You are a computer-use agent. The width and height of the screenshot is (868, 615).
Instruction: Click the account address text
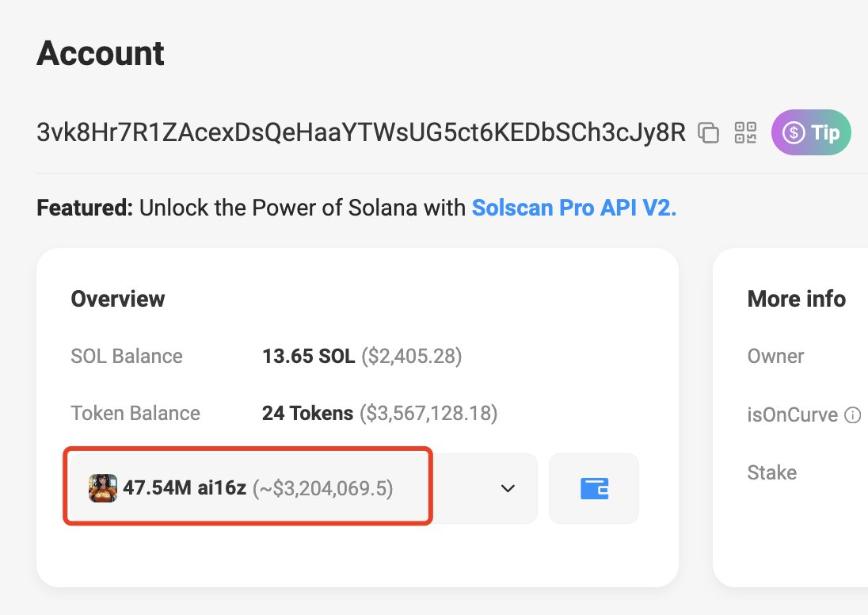[x=360, y=132]
